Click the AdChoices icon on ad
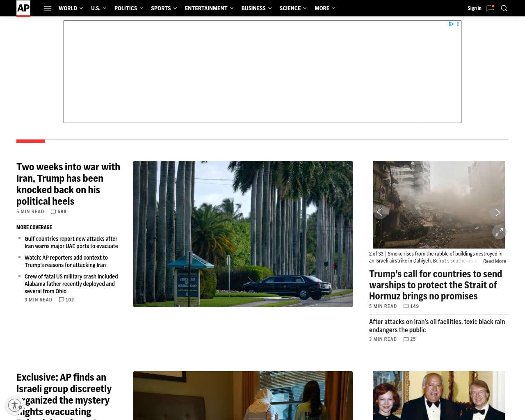 [451, 24]
